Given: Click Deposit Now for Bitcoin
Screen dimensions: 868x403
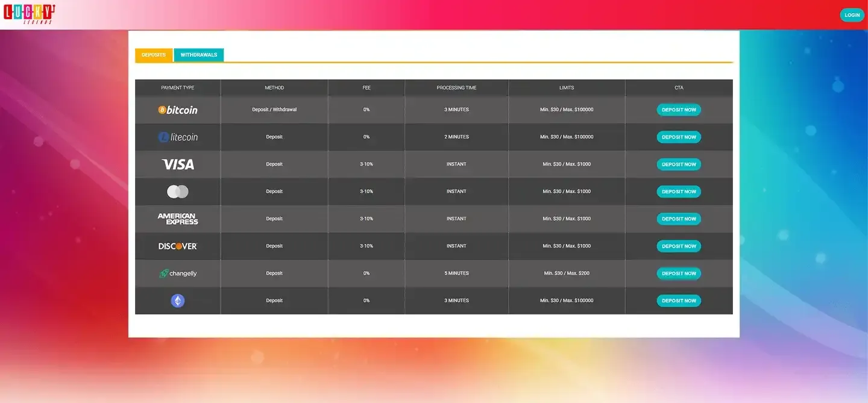Looking at the screenshot, I should (x=679, y=110).
